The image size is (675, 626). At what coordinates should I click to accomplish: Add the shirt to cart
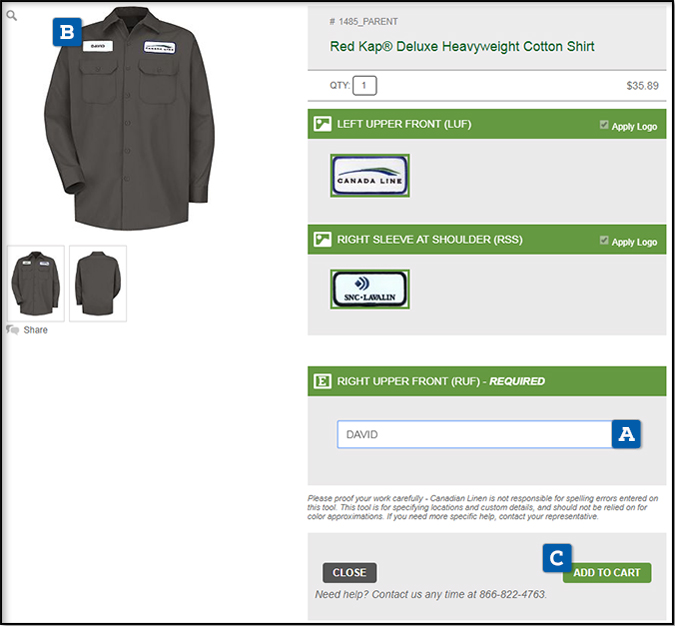pos(607,573)
